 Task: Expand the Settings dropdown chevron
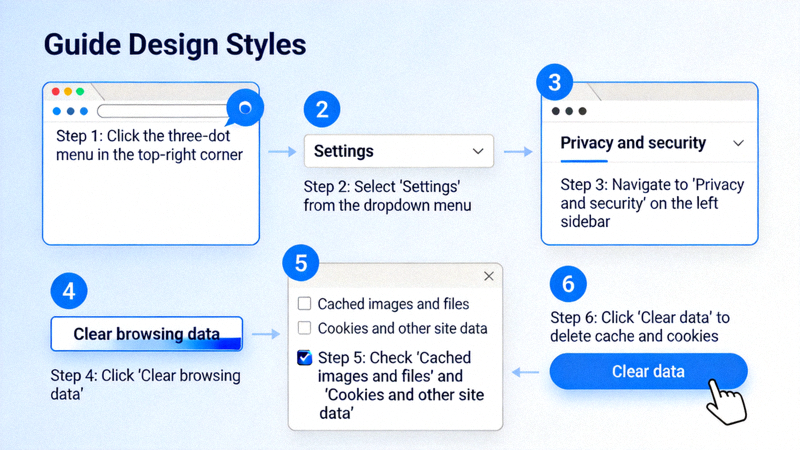coord(476,152)
